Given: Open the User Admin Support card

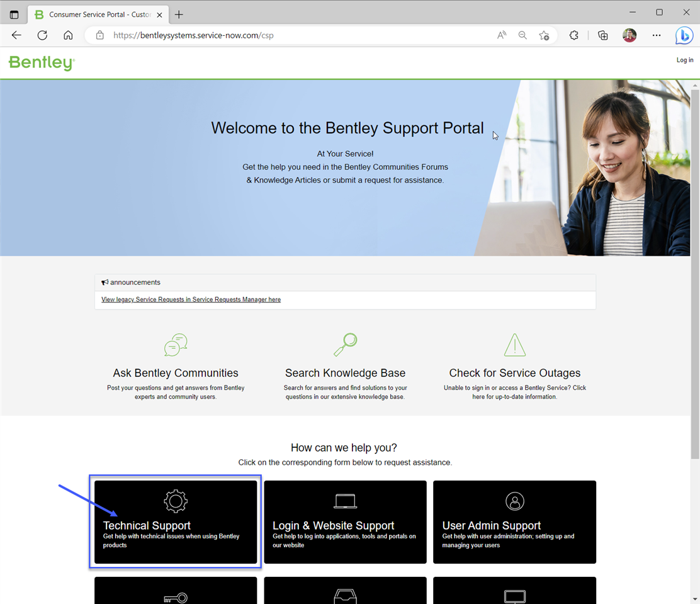Looking at the screenshot, I should [x=514, y=521].
